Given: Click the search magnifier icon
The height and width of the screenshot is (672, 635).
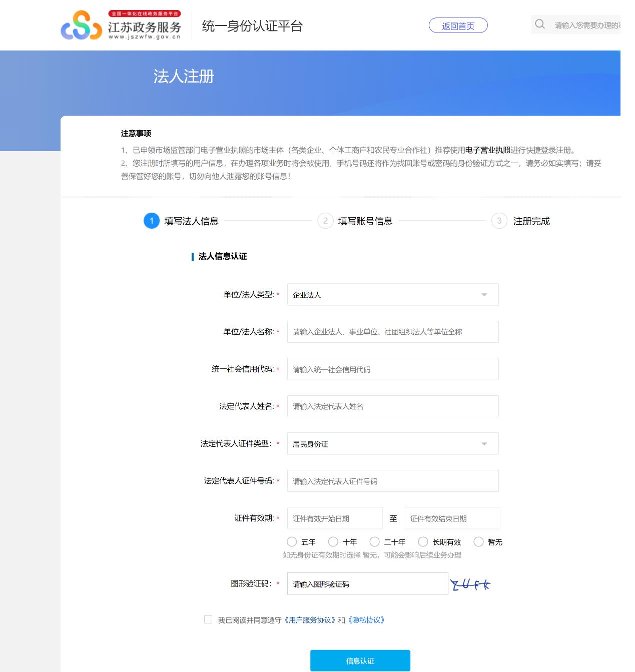Looking at the screenshot, I should click(539, 24).
